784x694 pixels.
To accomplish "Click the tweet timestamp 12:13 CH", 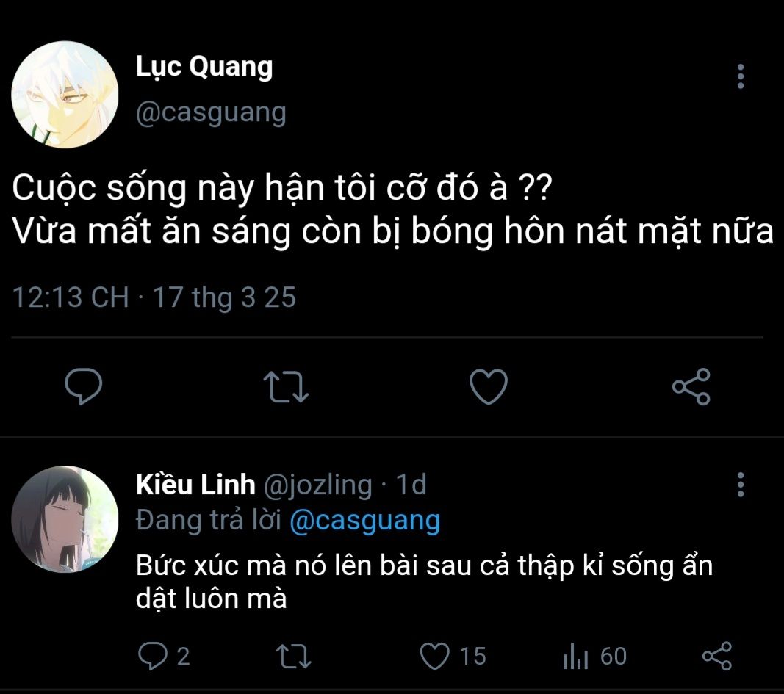I will pyautogui.click(x=71, y=297).
